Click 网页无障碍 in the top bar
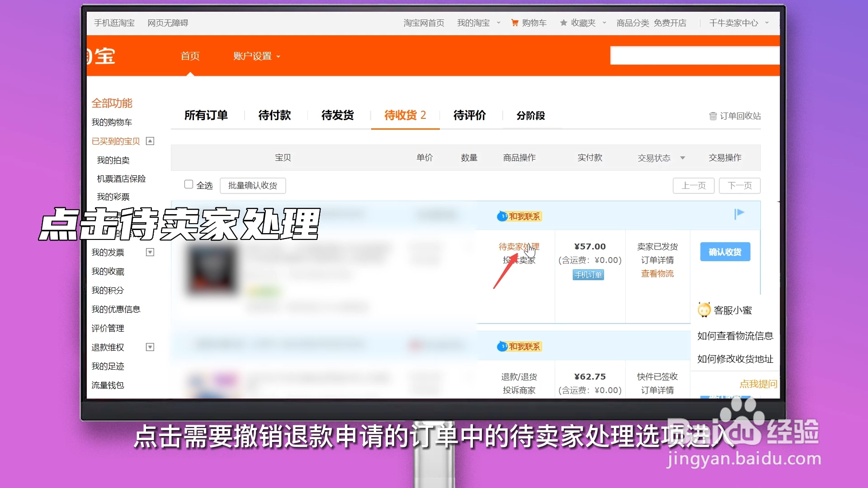This screenshot has width=868, height=488. click(168, 23)
